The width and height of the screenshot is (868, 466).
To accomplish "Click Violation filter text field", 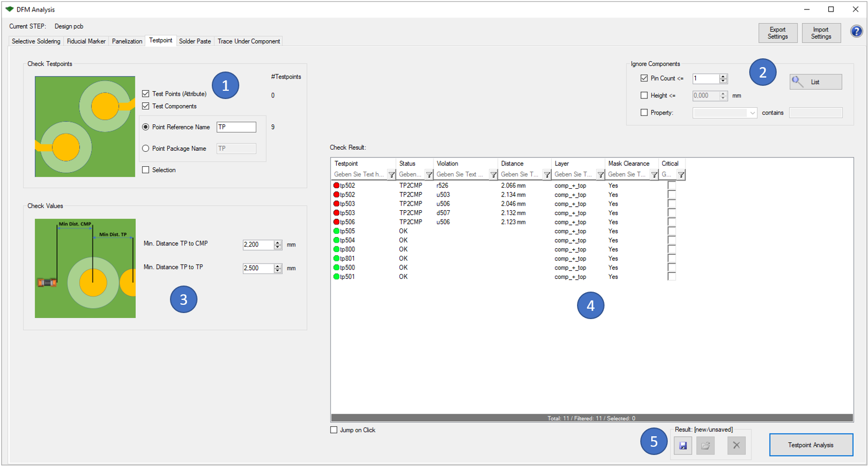I will 462,174.
